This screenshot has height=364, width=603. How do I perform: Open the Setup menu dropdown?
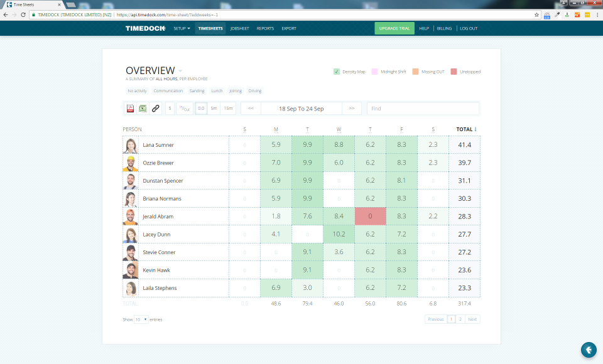point(182,28)
